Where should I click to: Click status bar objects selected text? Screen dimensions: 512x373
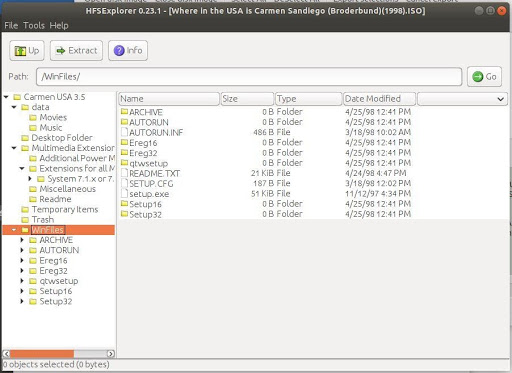(56, 364)
